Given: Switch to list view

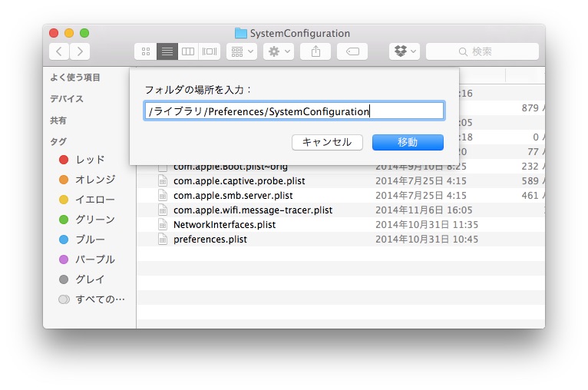Looking at the screenshot, I should (x=167, y=51).
